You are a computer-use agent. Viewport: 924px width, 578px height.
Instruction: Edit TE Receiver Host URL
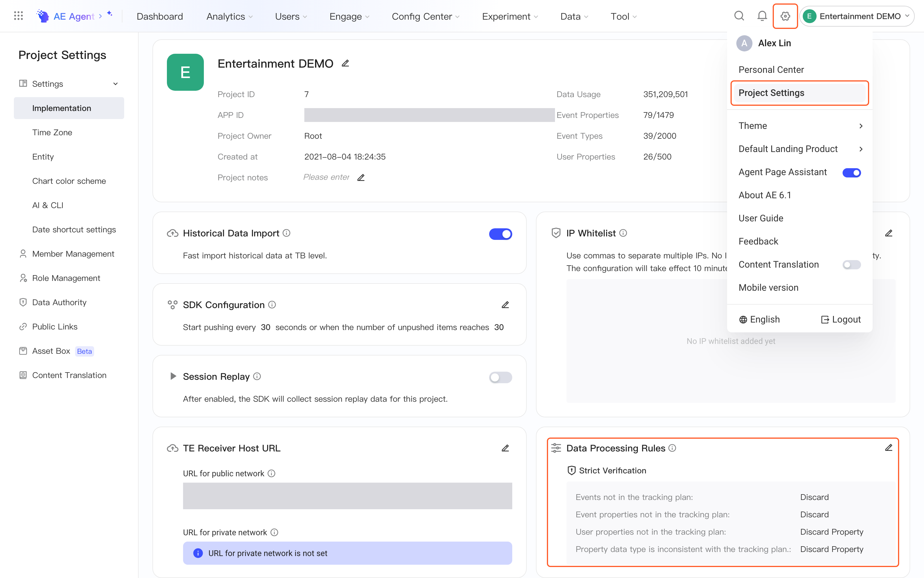tap(505, 448)
